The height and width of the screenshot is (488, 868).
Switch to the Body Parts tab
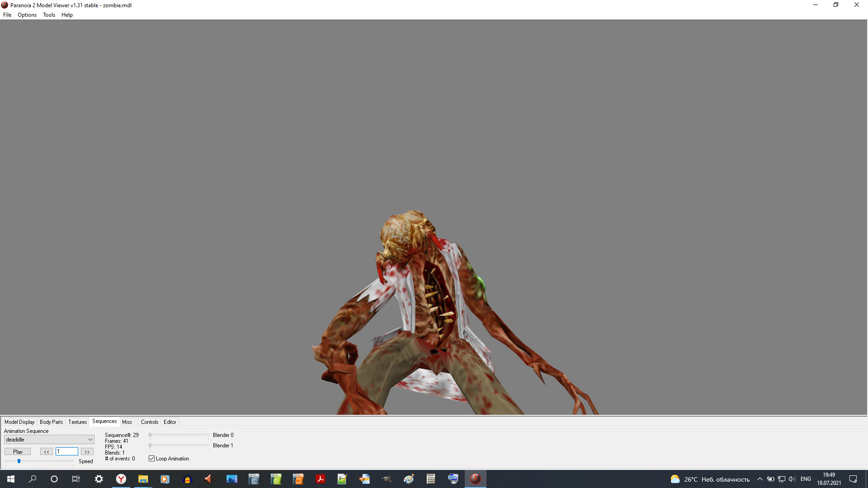point(51,422)
